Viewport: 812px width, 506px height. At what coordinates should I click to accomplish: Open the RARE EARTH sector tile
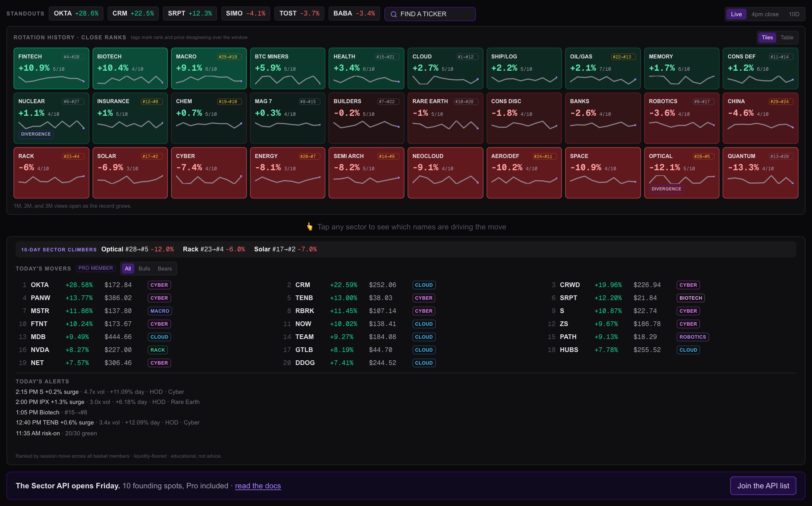(x=445, y=118)
